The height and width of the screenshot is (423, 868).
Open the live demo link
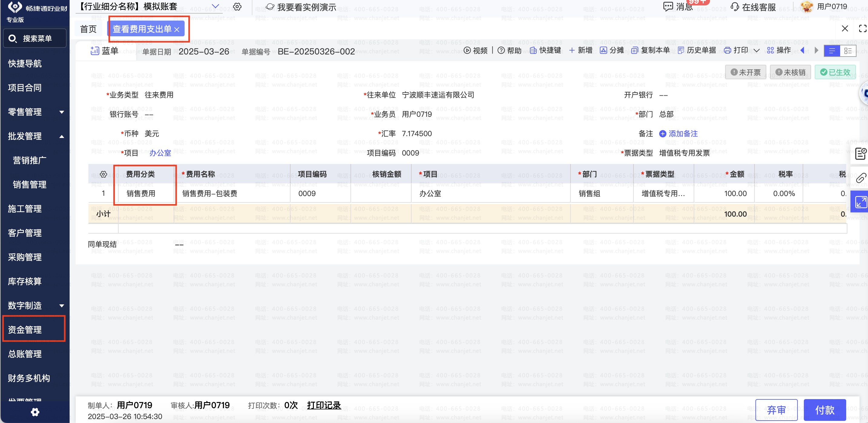point(301,7)
